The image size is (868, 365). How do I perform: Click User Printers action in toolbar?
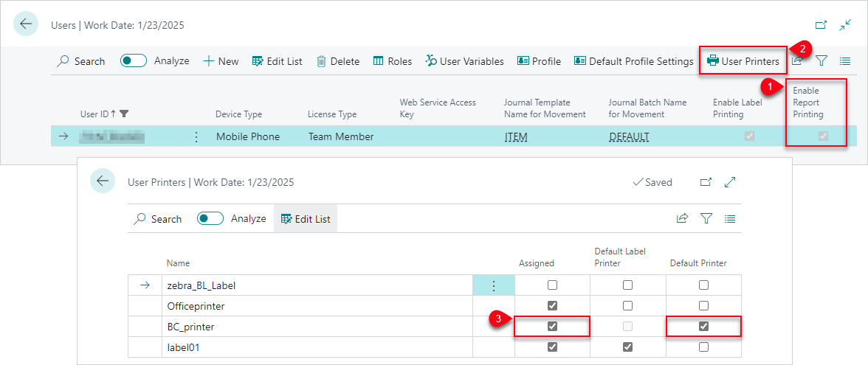click(x=743, y=61)
